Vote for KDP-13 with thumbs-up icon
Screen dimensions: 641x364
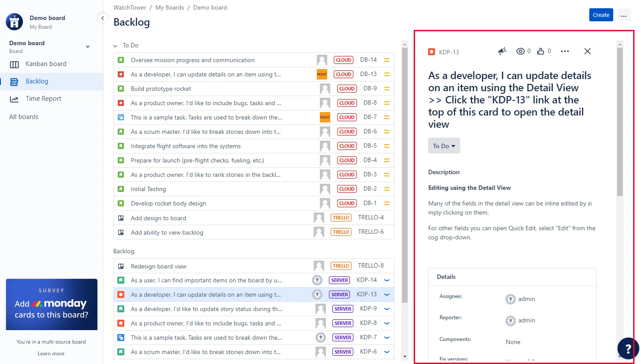click(x=541, y=51)
